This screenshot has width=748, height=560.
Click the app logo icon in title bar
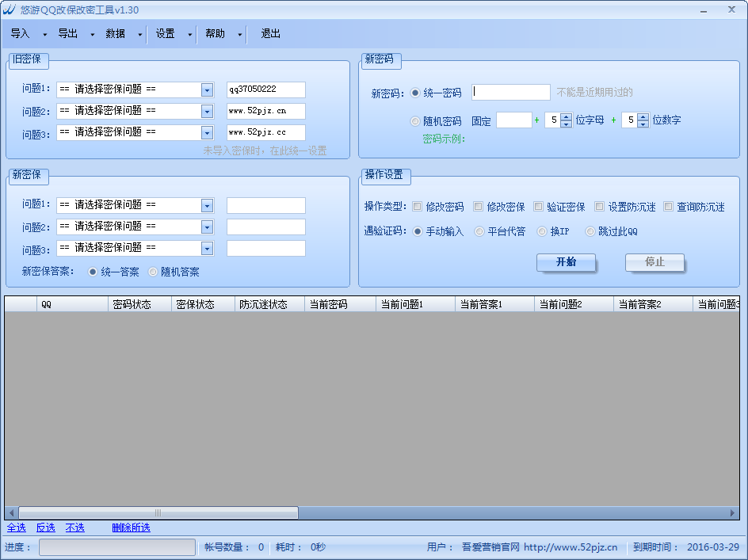(9, 10)
